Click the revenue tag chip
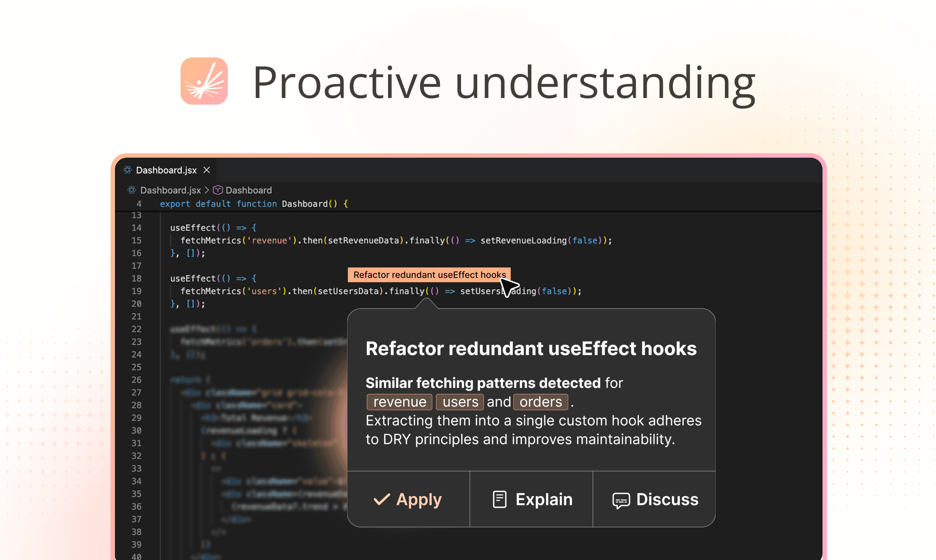The image size is (936, 560). tap(399, 402)
